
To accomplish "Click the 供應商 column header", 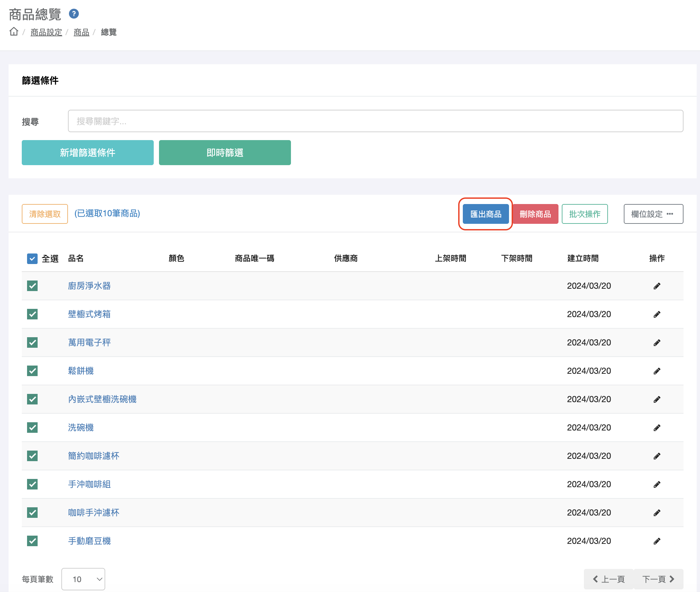I will pos(346,258).
